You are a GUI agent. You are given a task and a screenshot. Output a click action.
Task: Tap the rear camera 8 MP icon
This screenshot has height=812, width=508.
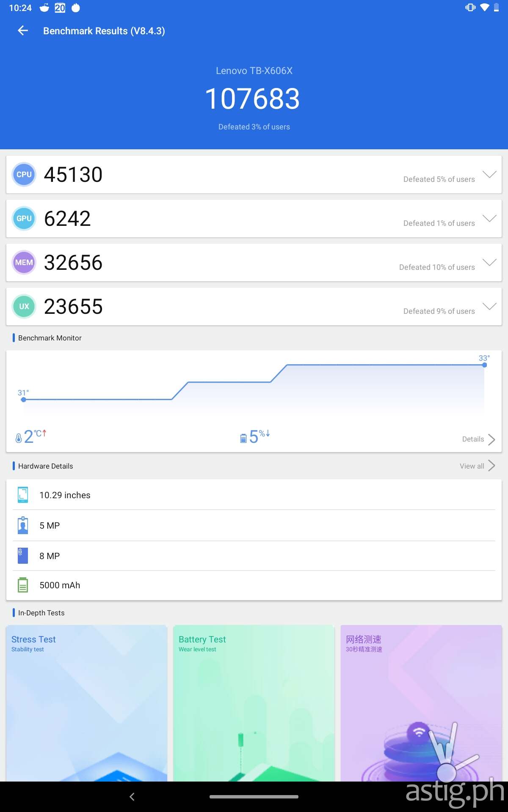[x=23, y=556]
